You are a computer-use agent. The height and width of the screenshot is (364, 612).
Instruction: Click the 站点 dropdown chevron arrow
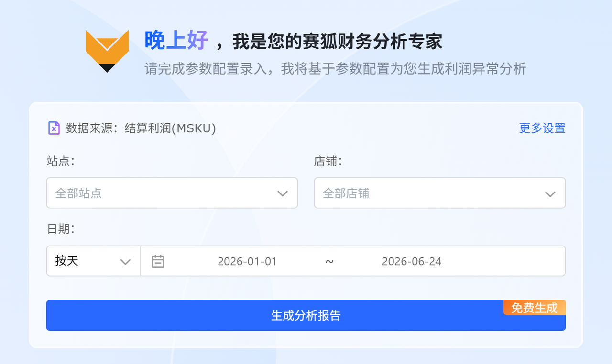pyautogui.click(x=283, y=193)
